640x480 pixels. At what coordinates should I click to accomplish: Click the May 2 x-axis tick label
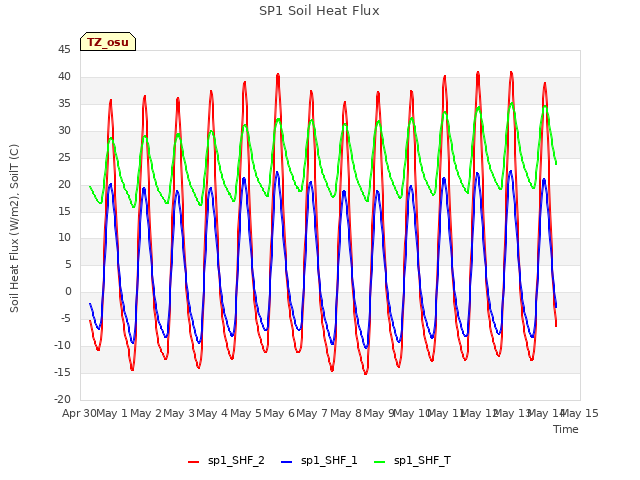[x=146, y=413]
